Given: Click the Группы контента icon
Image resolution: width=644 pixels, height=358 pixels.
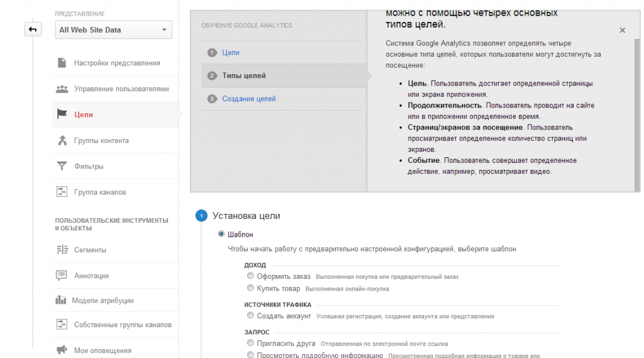Looking at the screenshot, I should coord(62,140).
